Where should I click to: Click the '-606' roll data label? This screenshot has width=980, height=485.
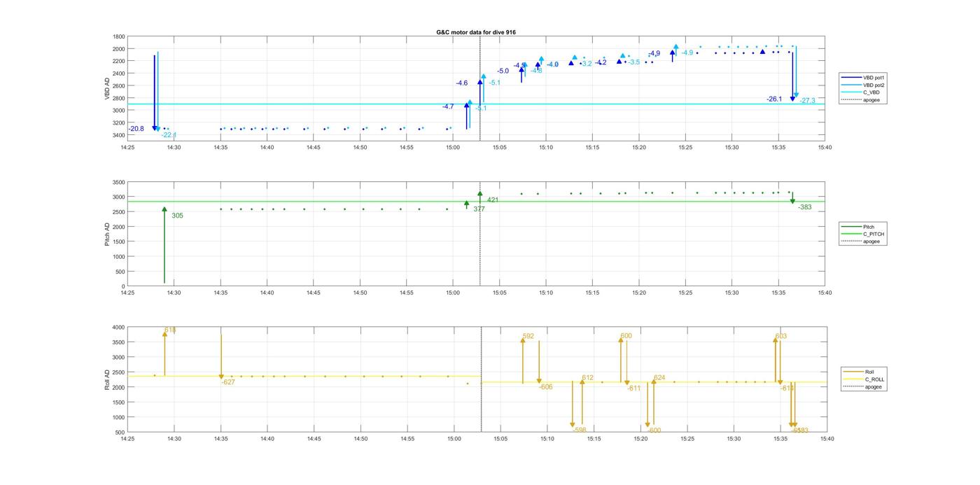coord(546,387)
